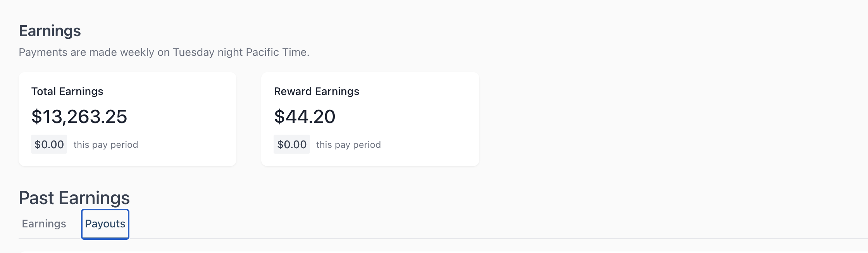868x253 pixels.
Task: Click the Total Earnings card title
Action: click(67, 92)
